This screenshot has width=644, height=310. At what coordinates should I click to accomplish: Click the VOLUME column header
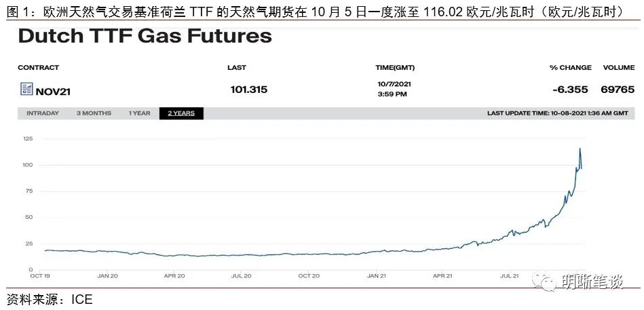pos(618,68)
